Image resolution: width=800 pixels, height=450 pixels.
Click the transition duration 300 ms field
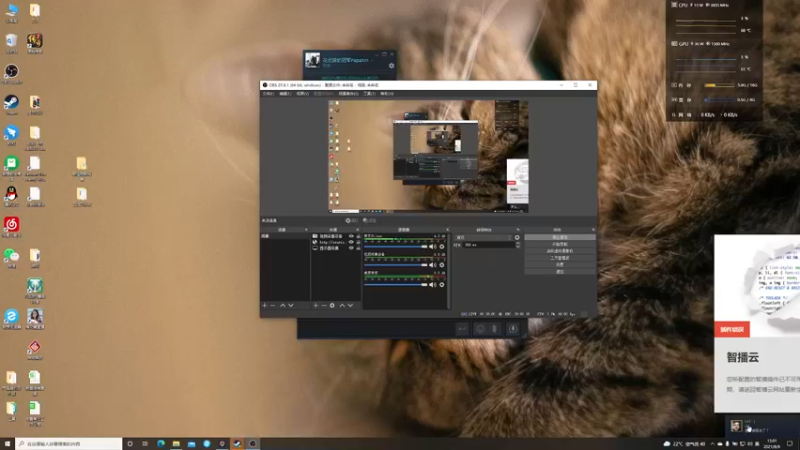(489, 245)
